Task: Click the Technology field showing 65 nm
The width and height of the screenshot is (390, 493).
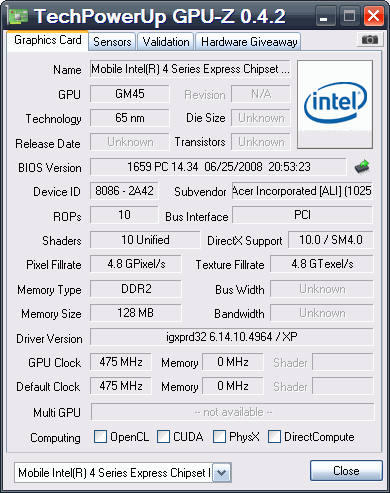Action: click(130, 118)
